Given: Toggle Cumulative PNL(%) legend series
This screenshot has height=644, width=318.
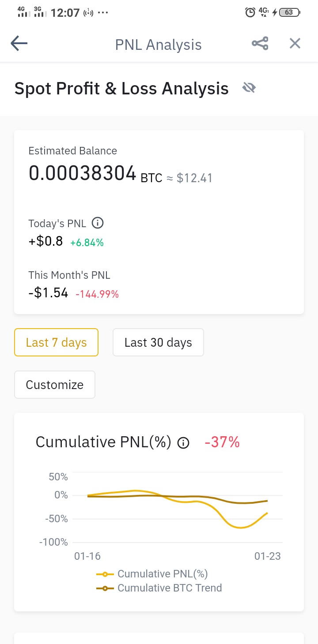Looking at the screenshot, I should click(152, 574).
